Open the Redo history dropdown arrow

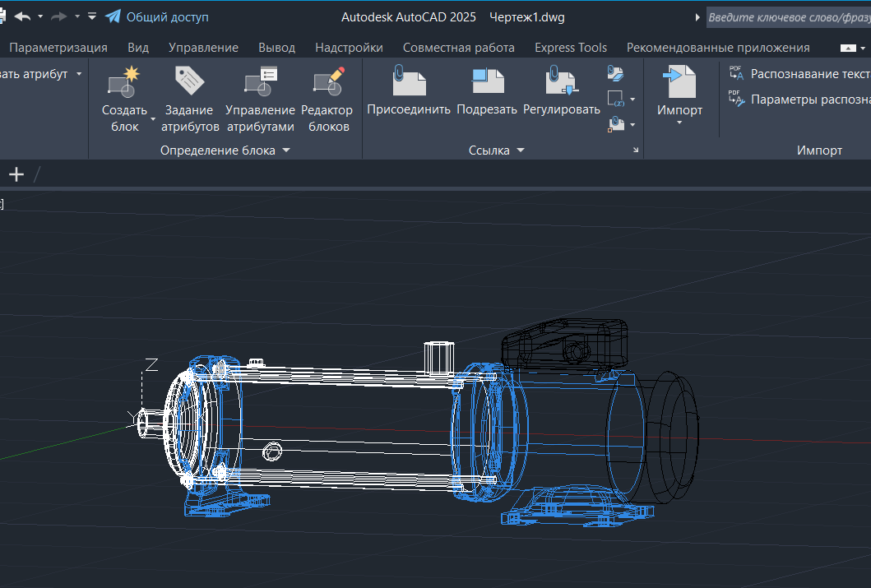[76, 17]
